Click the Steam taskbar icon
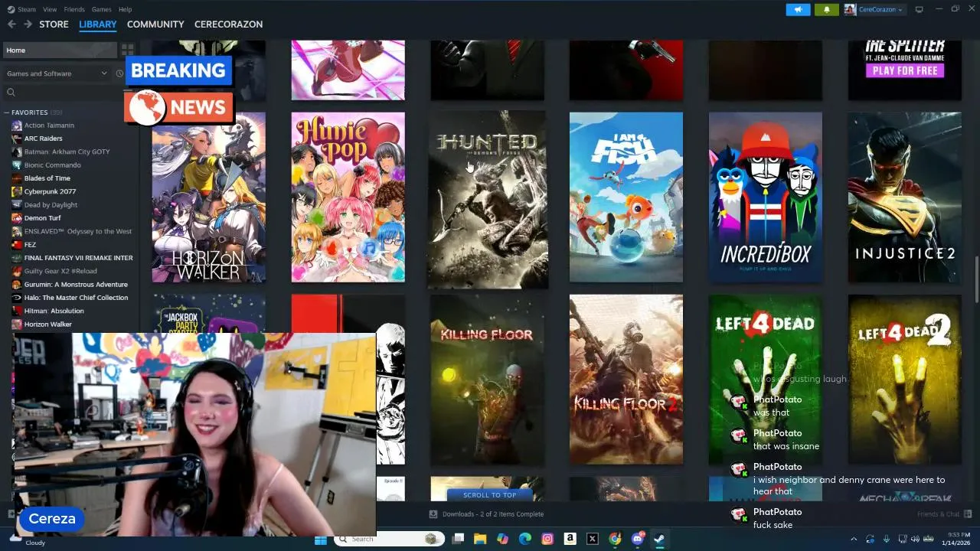The width and height of the screenshot is (980, 551). [659, 539]
